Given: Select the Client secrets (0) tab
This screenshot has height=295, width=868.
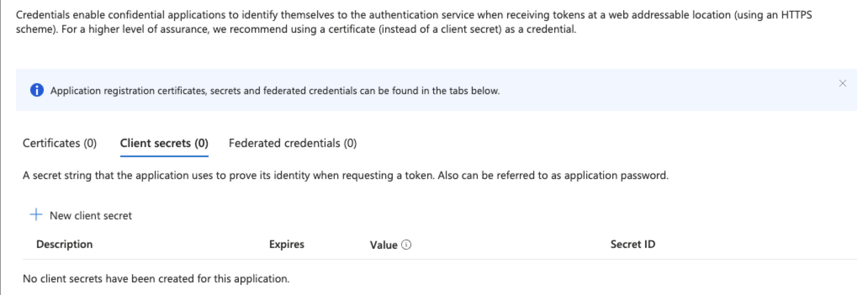Looking at the screenshot, I should 164,143.
